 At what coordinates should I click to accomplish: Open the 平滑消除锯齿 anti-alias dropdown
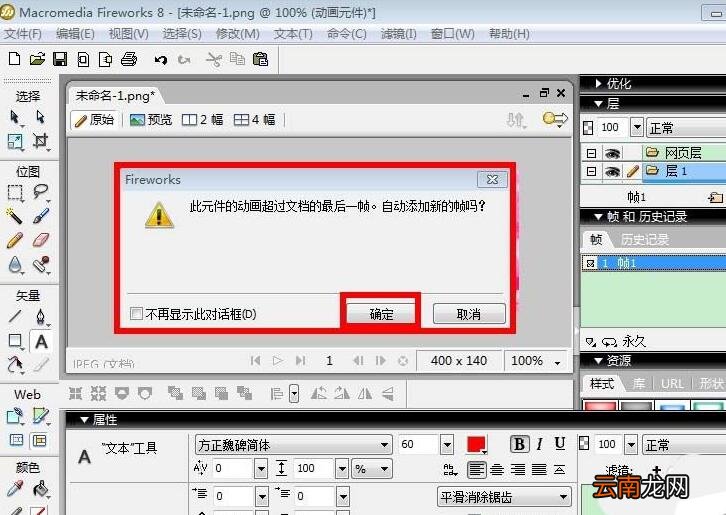(563, 497)
